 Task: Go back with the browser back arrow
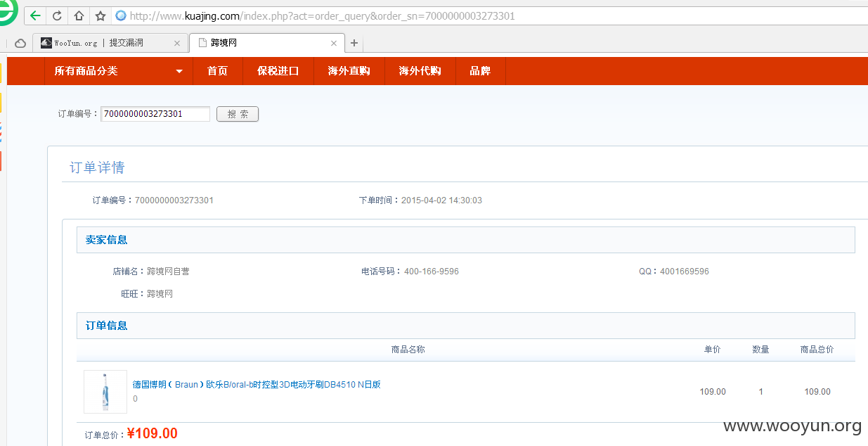35,15
